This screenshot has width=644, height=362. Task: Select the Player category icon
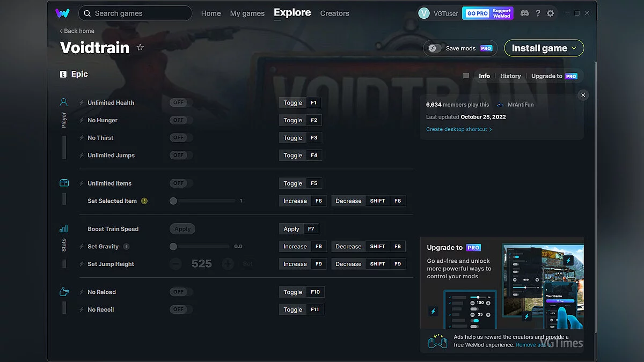64,102
